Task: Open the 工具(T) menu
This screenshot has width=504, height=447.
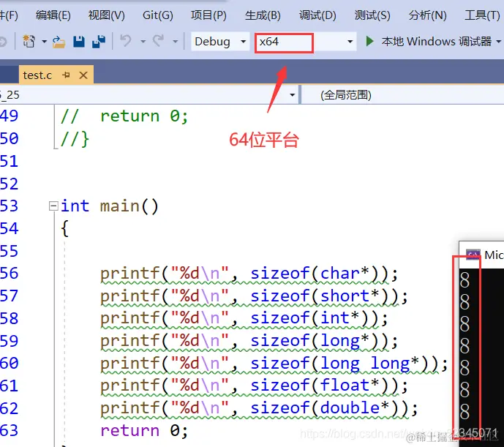Action: point(482,15)
